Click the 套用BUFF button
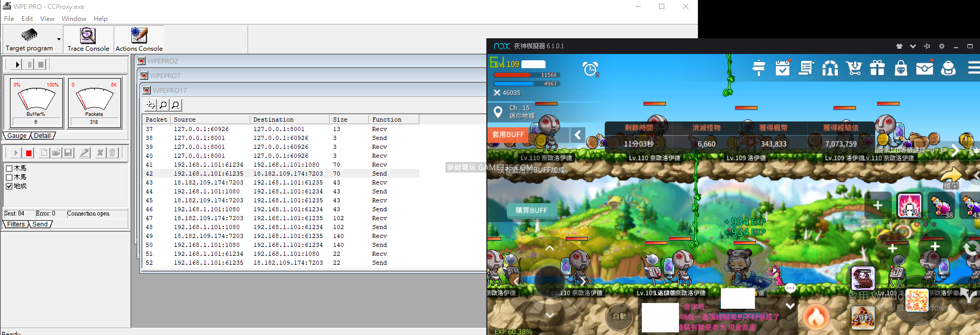The width and height of the screenshot is (980, 335). pos(508,134)
